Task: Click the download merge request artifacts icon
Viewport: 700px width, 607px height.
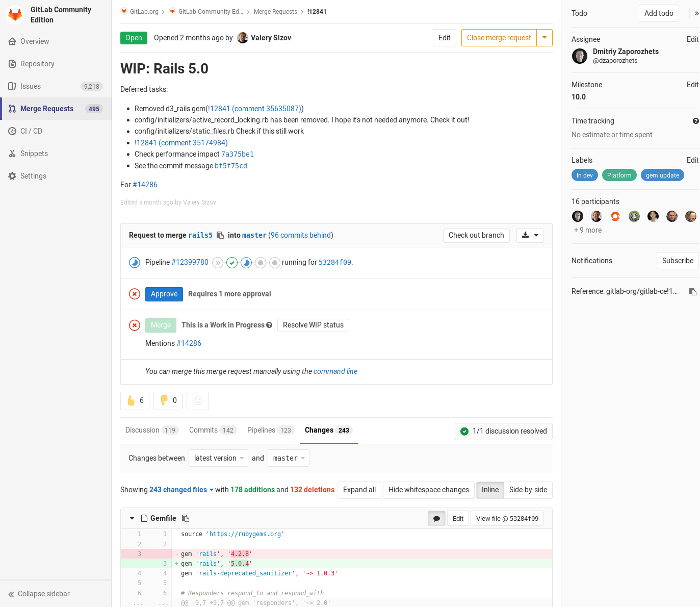Action: [x=526, y=235]
